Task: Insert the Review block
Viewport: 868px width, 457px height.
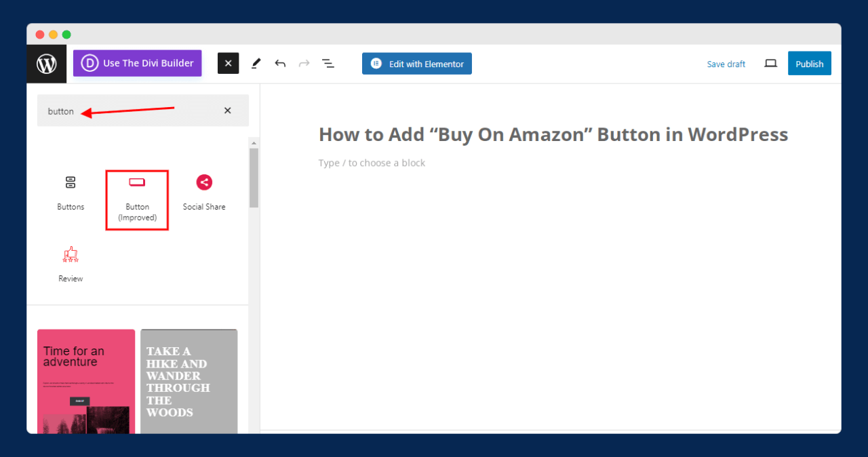Action: (x=71, y=263)
